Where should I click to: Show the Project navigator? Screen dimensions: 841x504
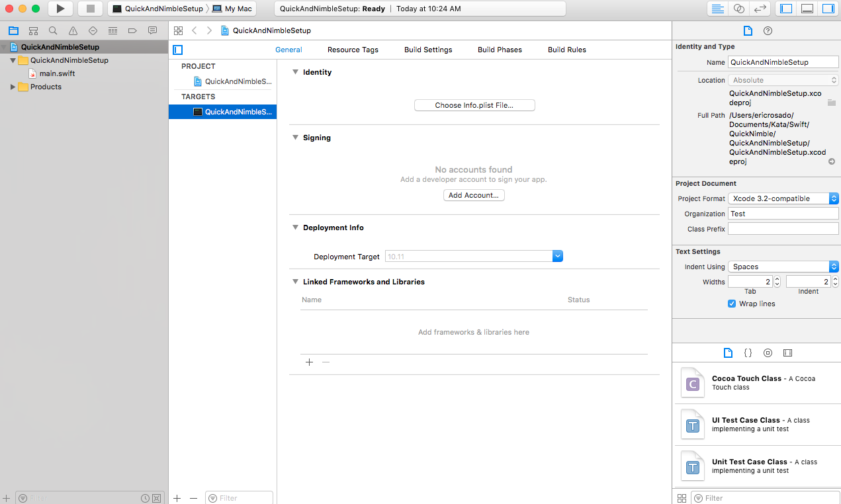[13, 30]
